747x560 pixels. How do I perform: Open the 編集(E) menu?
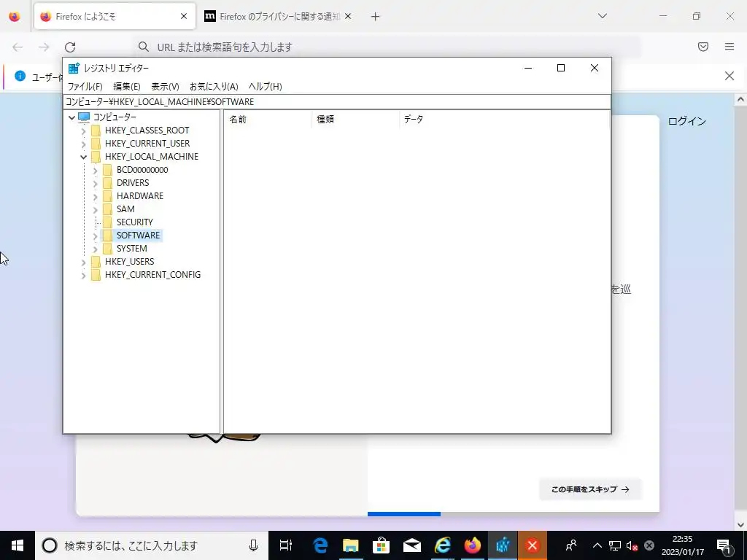[x=127, y=86]
